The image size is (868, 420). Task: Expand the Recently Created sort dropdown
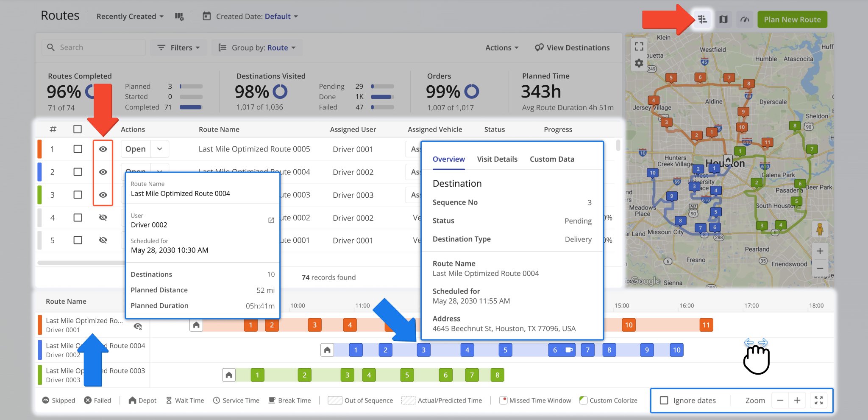tap(129, 16)
